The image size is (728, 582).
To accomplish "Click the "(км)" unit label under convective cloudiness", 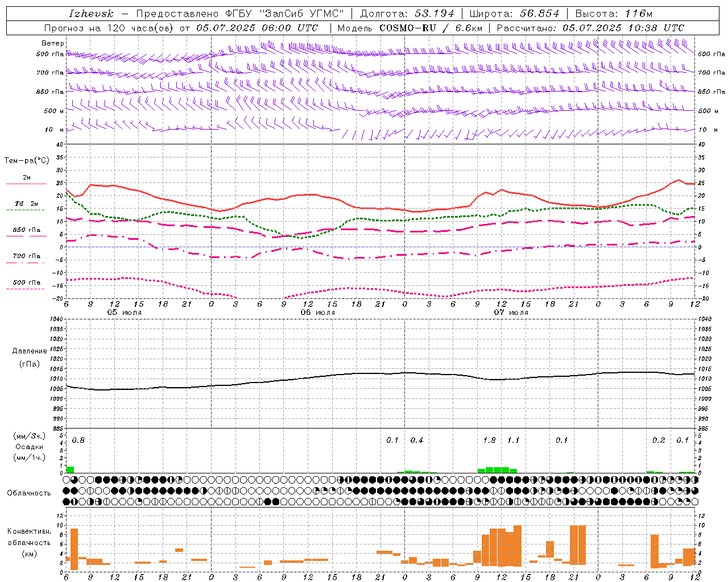I will pos(29,554).
